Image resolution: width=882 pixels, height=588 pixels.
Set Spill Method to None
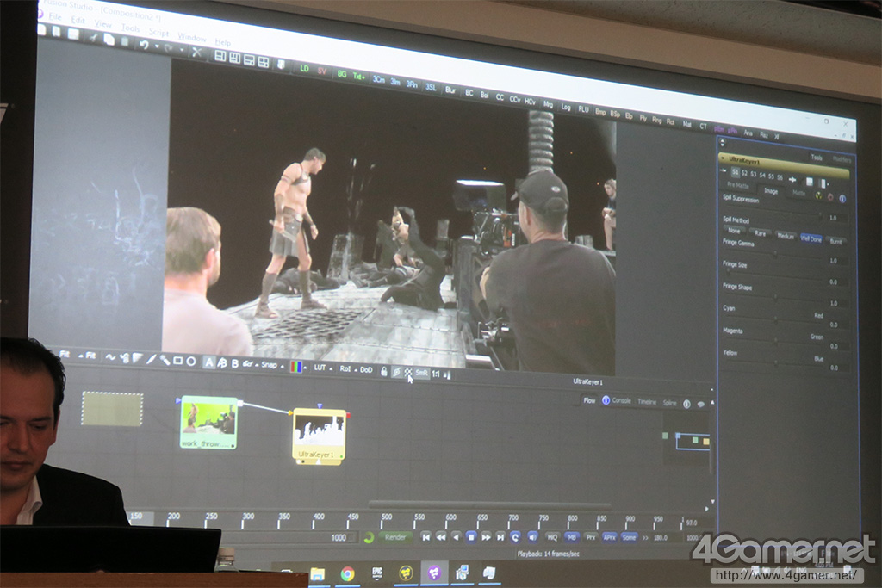tap(734, 231)
